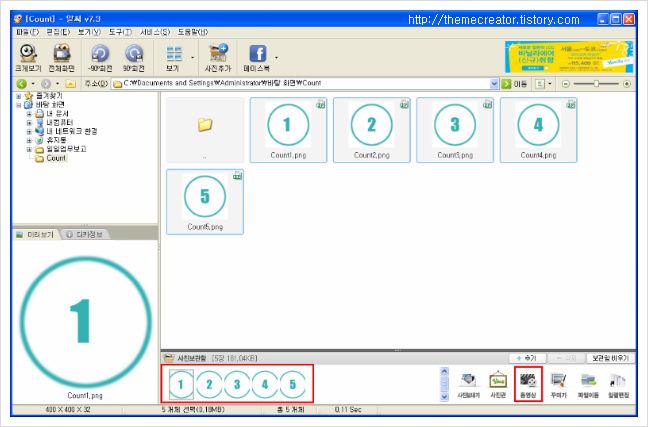
Task: Expand the 일일업무보고 folder node
Action: click(x=29, y=149)
